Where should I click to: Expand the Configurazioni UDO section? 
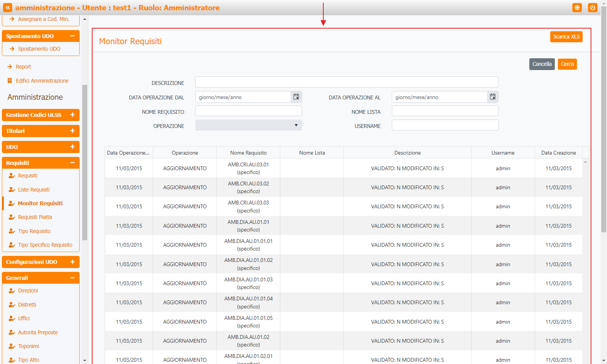click(x=72, y=262)
